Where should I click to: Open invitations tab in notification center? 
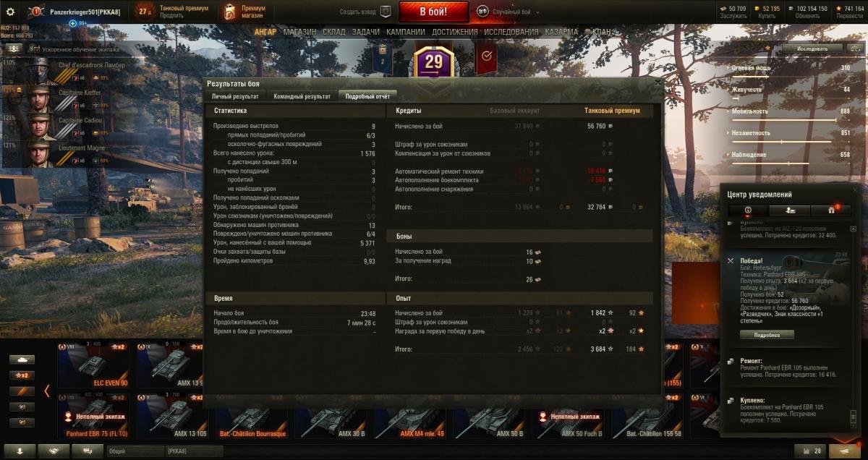pos(790,210)
